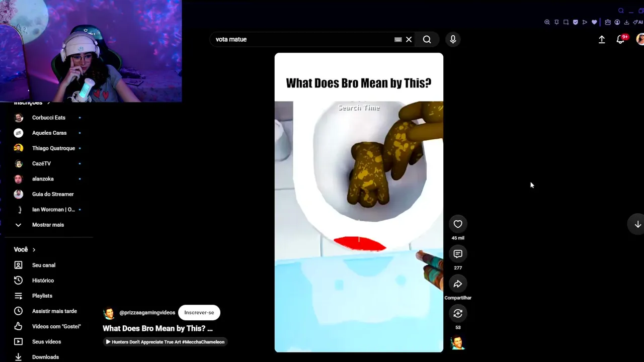Open the @prizzaagamingvideos channel link
The image size is (644, 362).
[147, 313]
